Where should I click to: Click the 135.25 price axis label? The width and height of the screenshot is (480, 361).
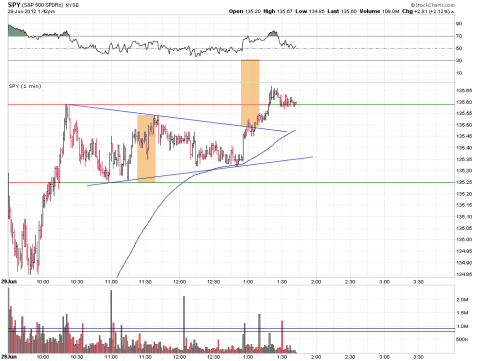point(464,182)
